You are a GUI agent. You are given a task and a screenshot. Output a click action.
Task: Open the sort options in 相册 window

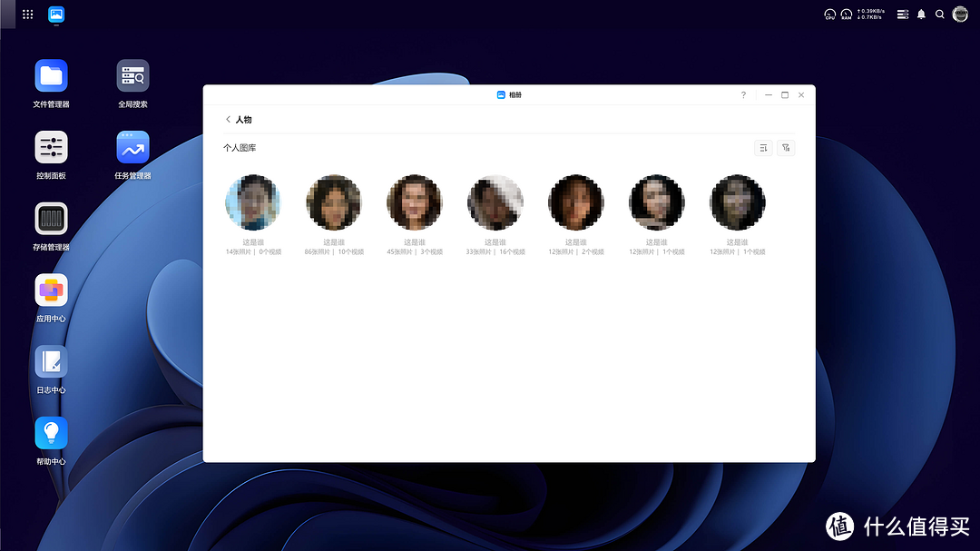[763, 148]
